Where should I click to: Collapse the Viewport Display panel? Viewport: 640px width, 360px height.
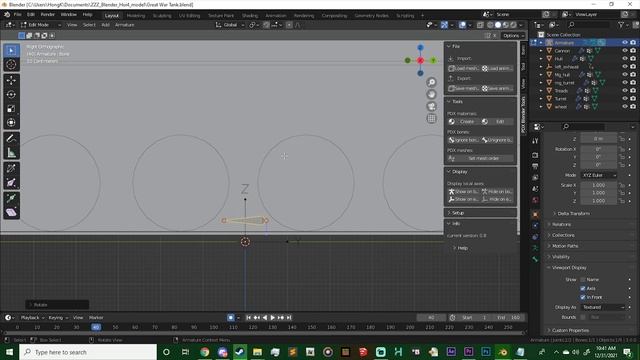[x=569, y=268]
